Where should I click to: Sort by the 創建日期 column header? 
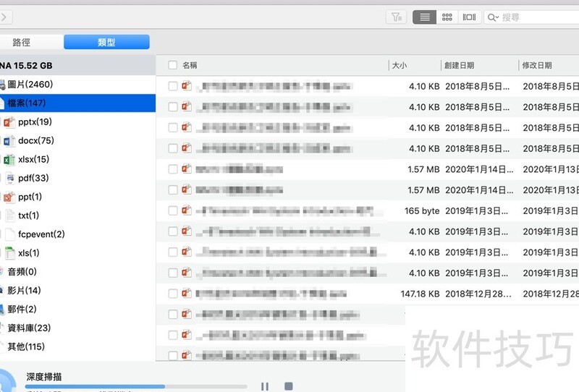460,65
